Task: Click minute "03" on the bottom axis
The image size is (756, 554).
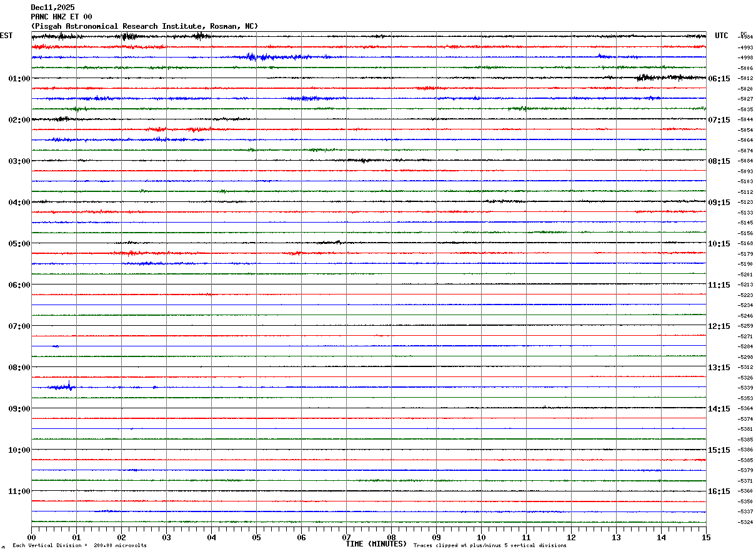Action: tap(166, 537)
